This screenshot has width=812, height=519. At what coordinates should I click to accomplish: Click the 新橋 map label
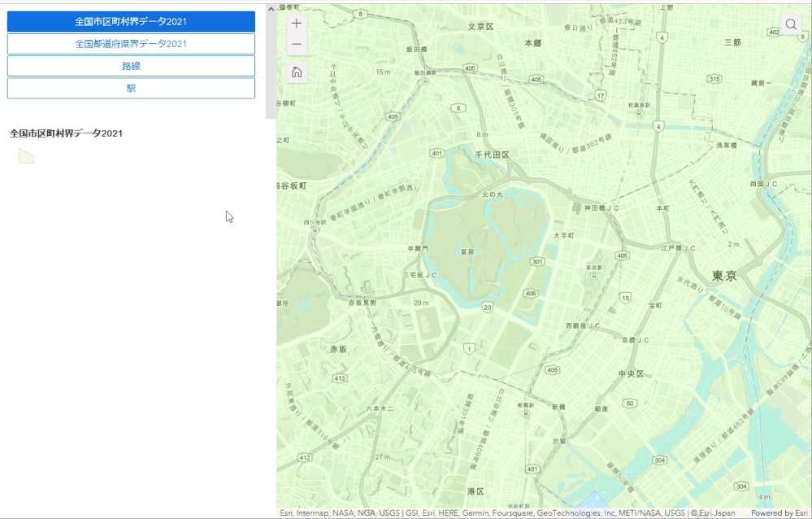click(x=558, y=407)
